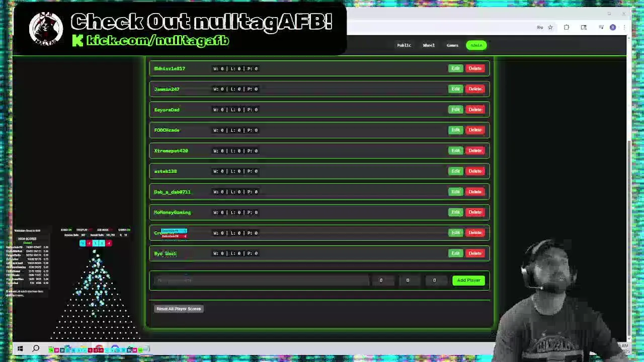644x362 pixels.
Task: Click Reset All Player Scores button
Action: 179,309
